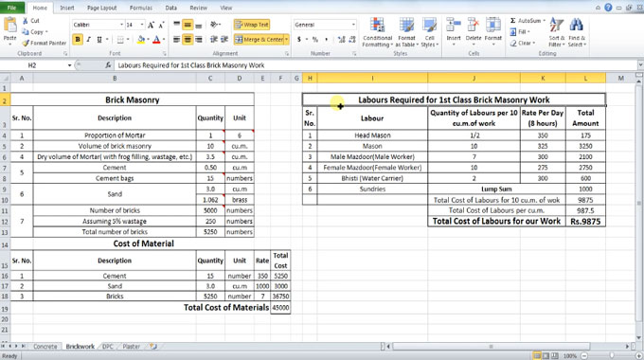Apply the Accounting dollar format
644x360 pixels.
[x=299, y=40]
